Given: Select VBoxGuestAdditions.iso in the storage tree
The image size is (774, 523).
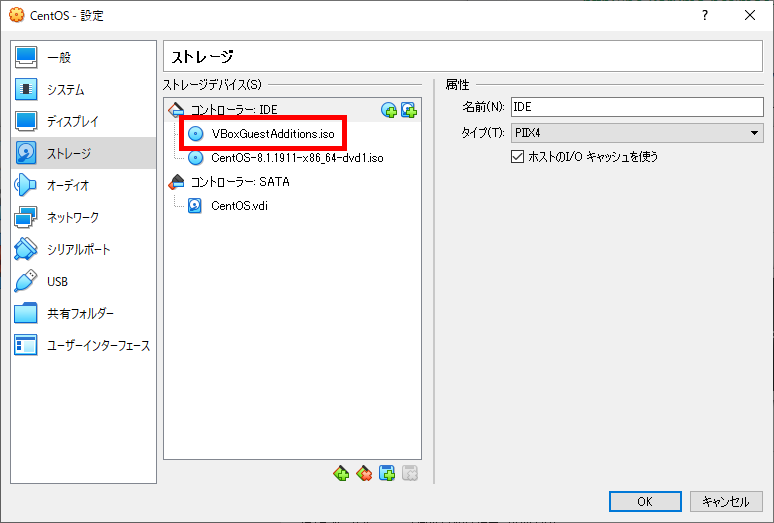Looking at the screenshot, I should (x=273, y=134).
